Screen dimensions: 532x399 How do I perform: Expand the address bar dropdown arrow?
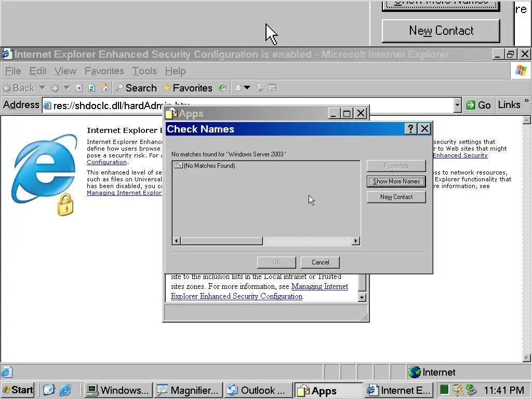(x=457, y=105)
